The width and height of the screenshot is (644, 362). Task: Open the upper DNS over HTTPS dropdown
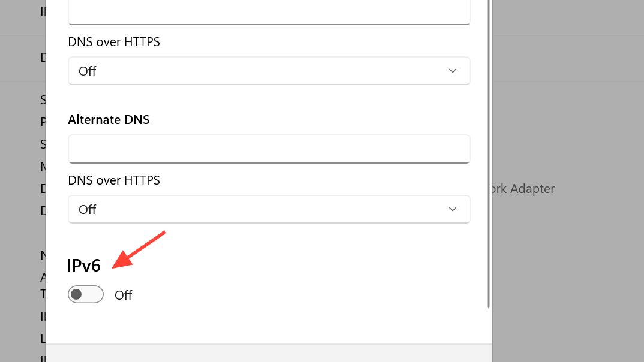pyautogui.click(x=269, y=71)
